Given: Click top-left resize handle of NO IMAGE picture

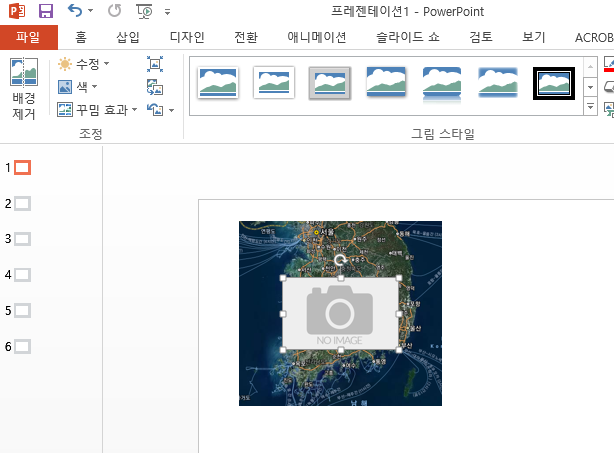Looking at the screenshot, I should click(x=283, y=278).
